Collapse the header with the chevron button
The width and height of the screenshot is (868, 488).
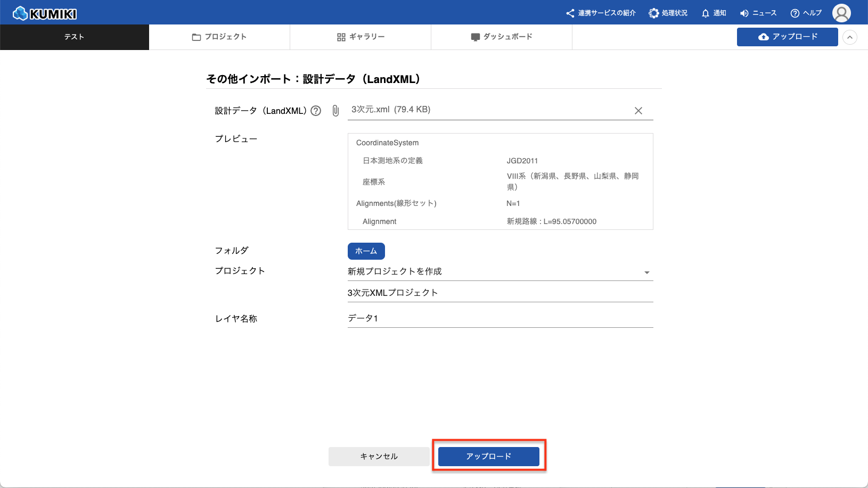point(850,37)
